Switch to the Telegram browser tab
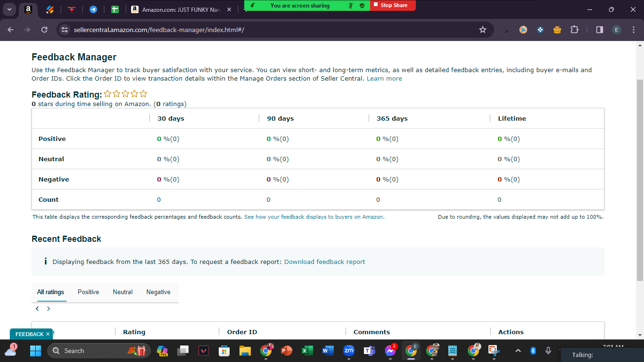The width and height of the screenshot is (644, 362). click(x=93, y=9)
